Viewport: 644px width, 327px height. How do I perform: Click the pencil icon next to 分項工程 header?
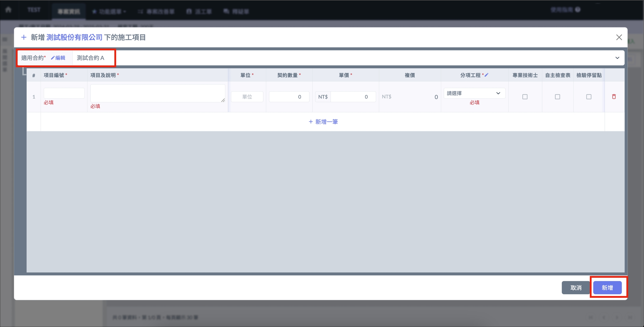[487, 75]
